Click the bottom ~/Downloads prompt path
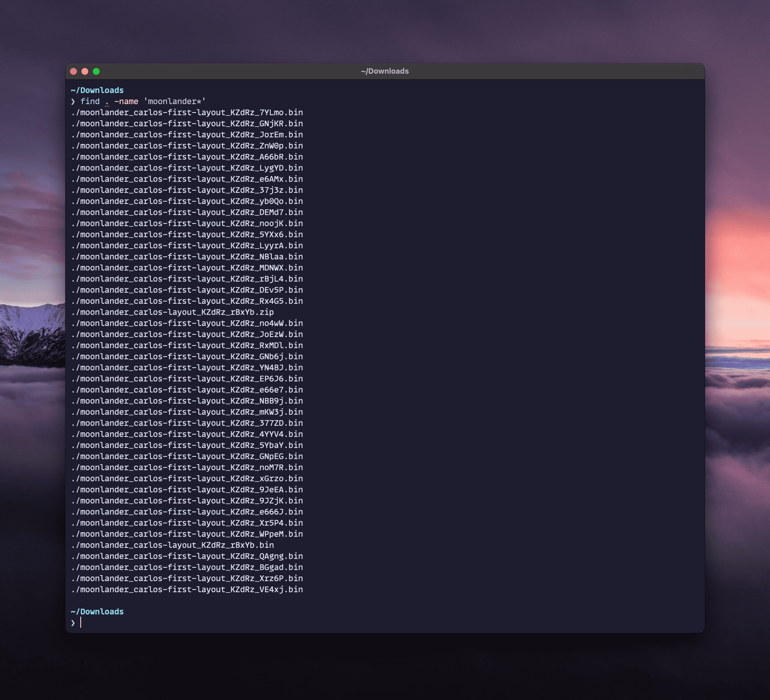 coord(97,612)
